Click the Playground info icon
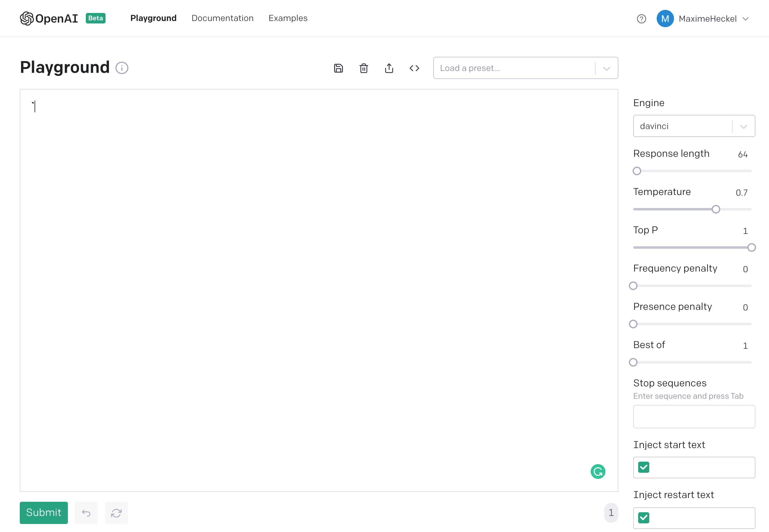The width and height of the screenshot is (769, 532). (x=122, y=68)
